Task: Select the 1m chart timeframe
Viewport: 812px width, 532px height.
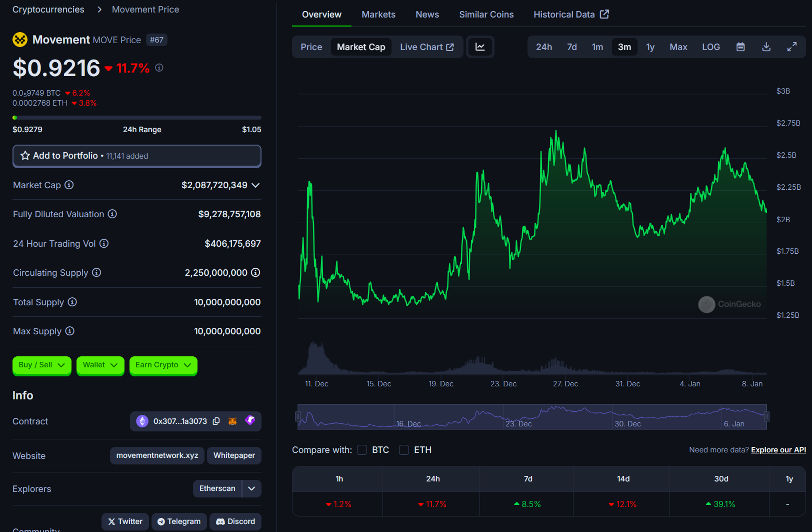Action: point(597,47)
